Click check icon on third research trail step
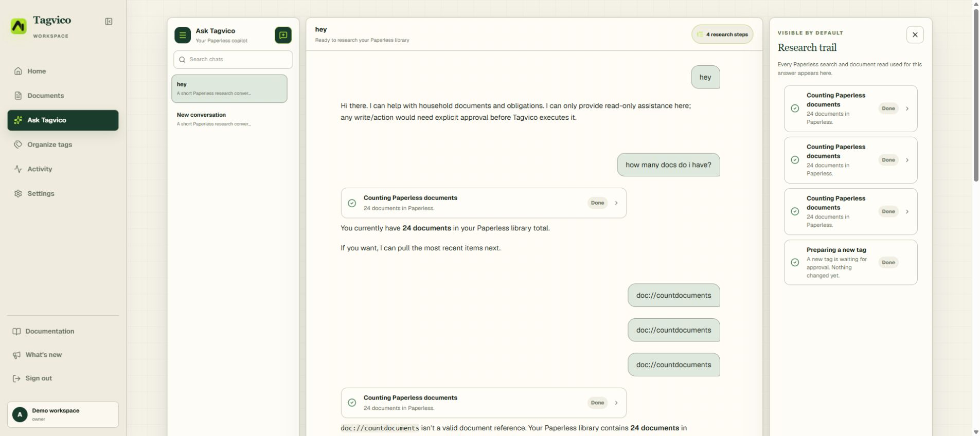Screen dimensions: 980x436 [x=795, y=211]
